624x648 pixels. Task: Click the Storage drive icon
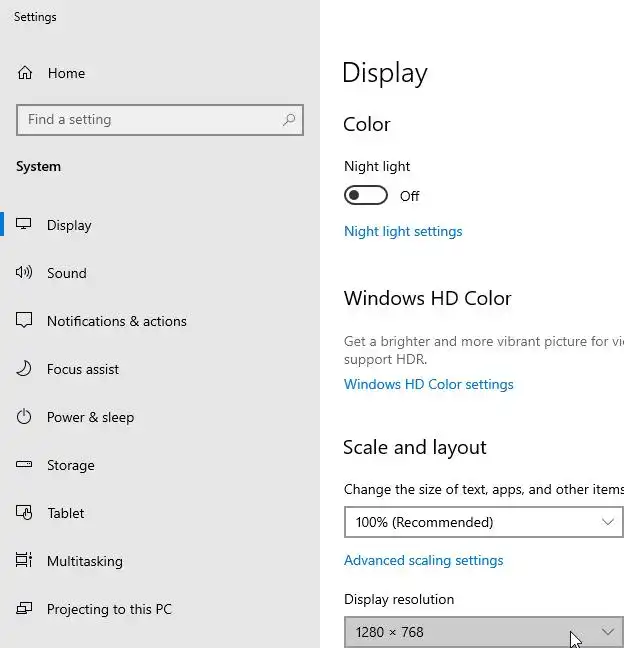[x=25, y=465]
